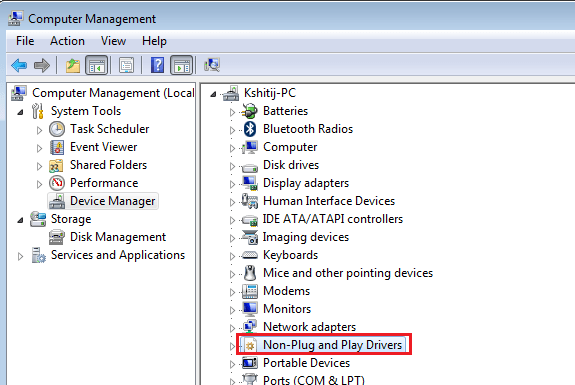Toggle Show/Hide Console Tree toolbar button
Image resolution: width=575 pixels, height=385 pixels.
click(96, 66)
